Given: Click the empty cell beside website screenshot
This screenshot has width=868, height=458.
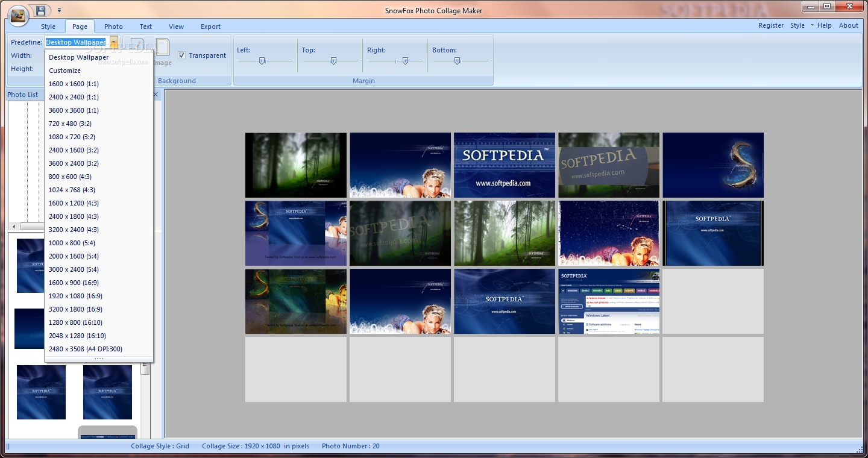Looking at the screenshot, I should click(713, 301).
